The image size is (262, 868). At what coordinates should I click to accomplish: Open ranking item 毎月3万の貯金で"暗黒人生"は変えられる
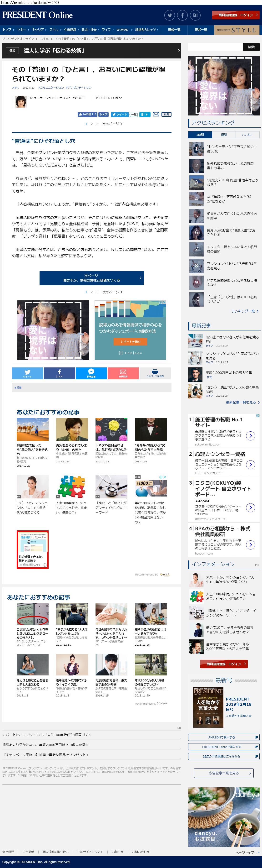point(231,232)
